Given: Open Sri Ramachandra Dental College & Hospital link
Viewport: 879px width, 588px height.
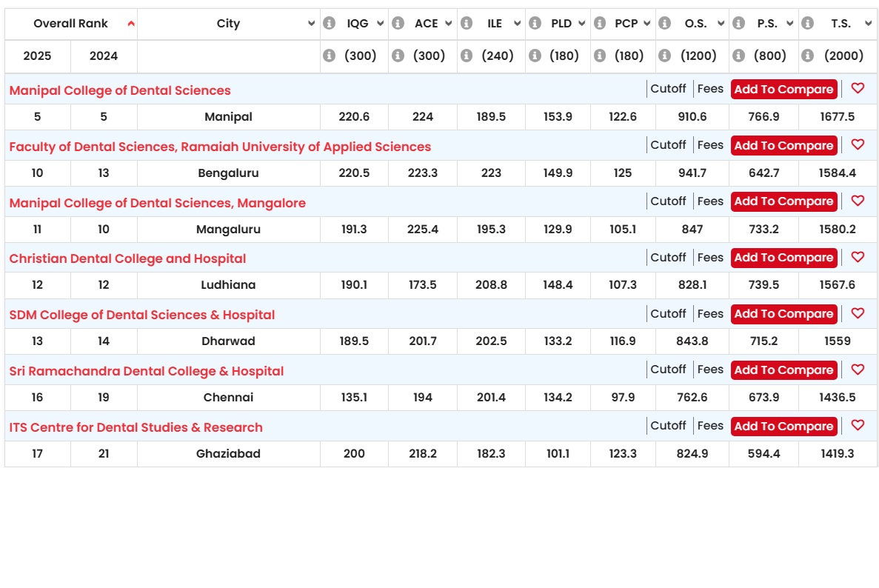Looking at the screenshot, I should coord(147,371).
